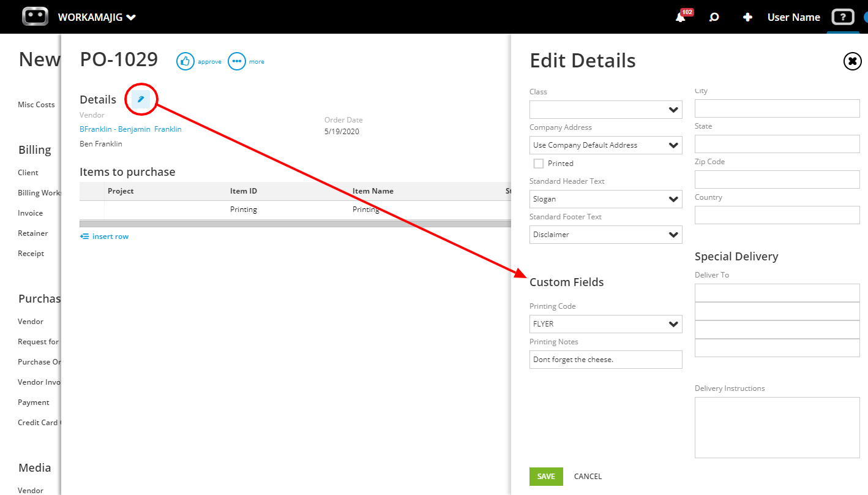Click the horizontal scrollbar under items table
The height and width of the screenshot is (495, 868).
pyautogui.click(x=295, y=224)
